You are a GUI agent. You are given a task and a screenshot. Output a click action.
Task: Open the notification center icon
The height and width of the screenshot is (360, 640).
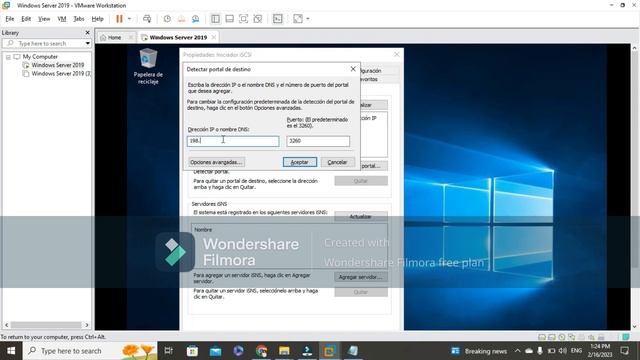click(x=624, y=351)
